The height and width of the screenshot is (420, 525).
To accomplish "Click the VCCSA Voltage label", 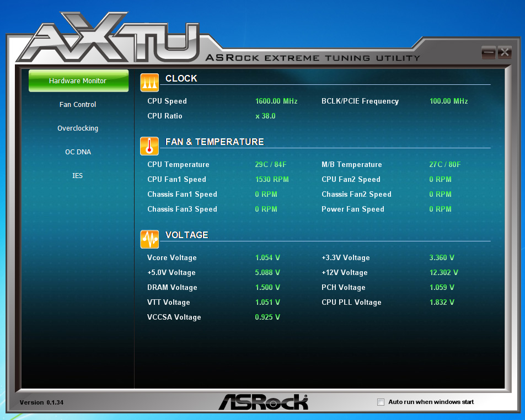I will click(x=174, y=317).
